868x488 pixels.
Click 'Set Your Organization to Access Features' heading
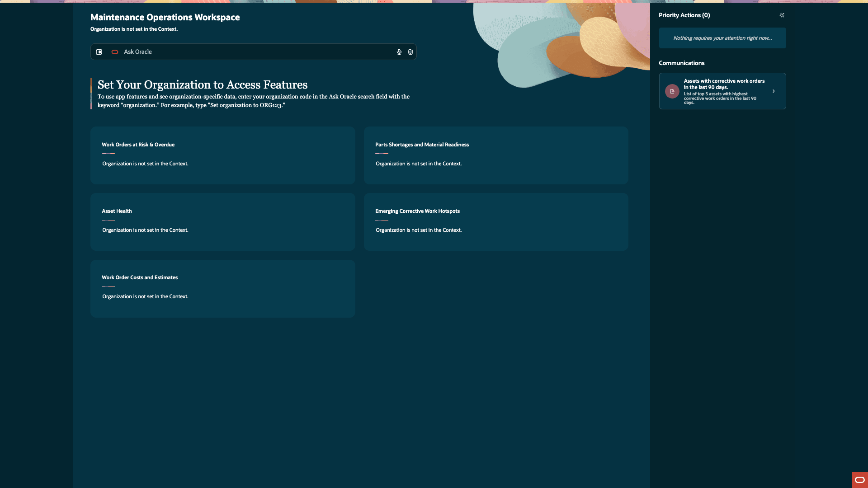click(203, 85)
